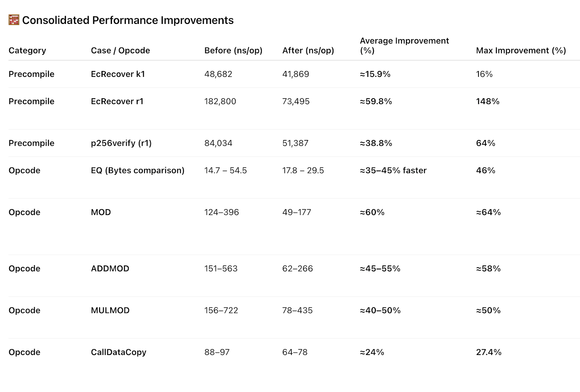Viewport: 580px width, 392px height.
Task: Select the MULMOD opcode cell
Action: click(110, 310)
